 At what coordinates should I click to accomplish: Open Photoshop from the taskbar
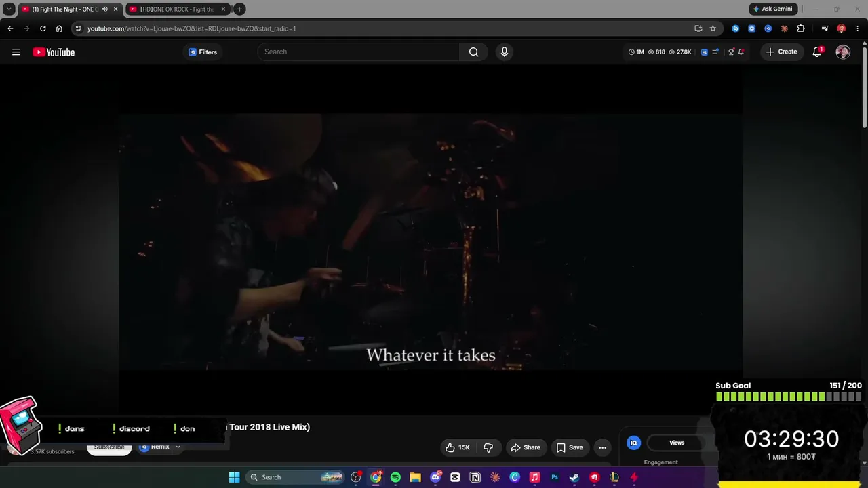point(555,477)
